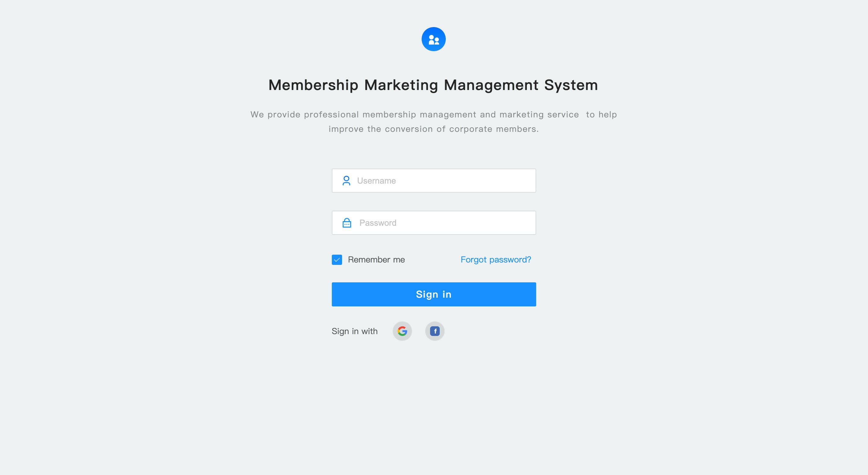Click the blue membership logo icon

[x=433, y=39]
